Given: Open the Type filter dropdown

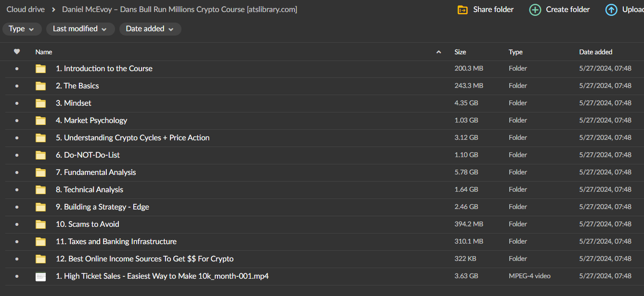Looking at the screenshot, I should pyautogui.click(x=22, y=29).
